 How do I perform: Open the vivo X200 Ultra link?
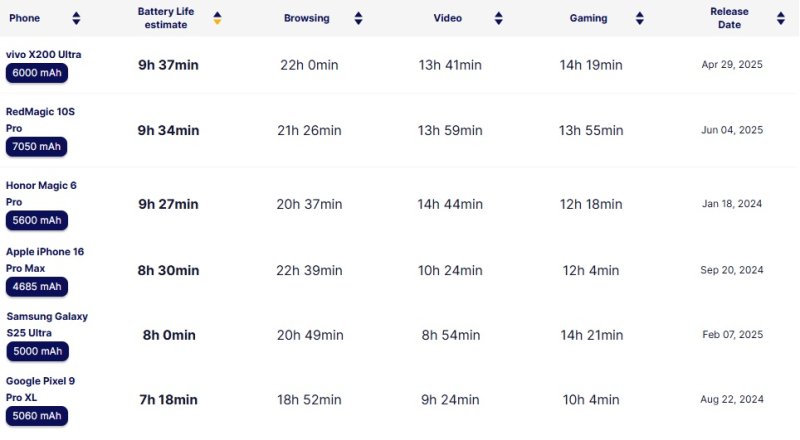pyautogui.click(x=44, y=54)
